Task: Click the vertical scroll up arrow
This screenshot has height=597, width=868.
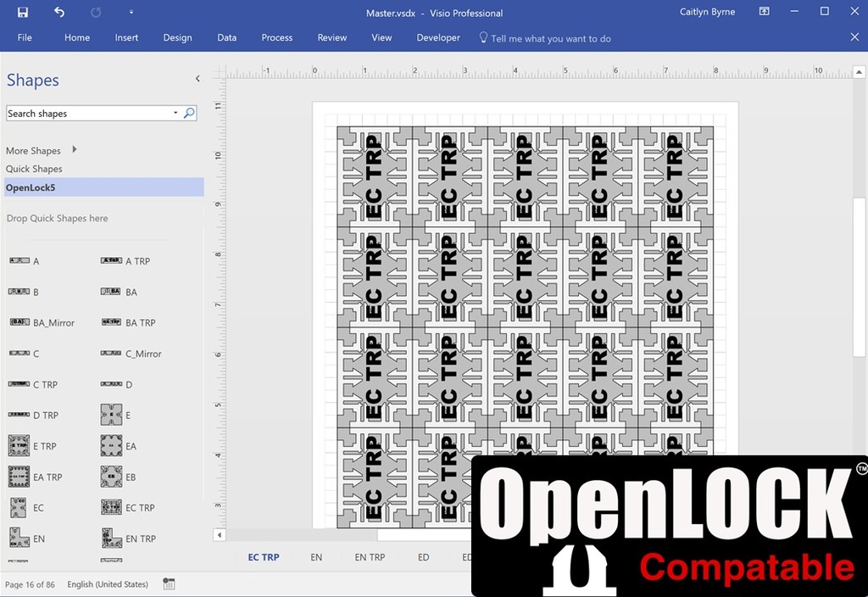Action: pos(859,72)
